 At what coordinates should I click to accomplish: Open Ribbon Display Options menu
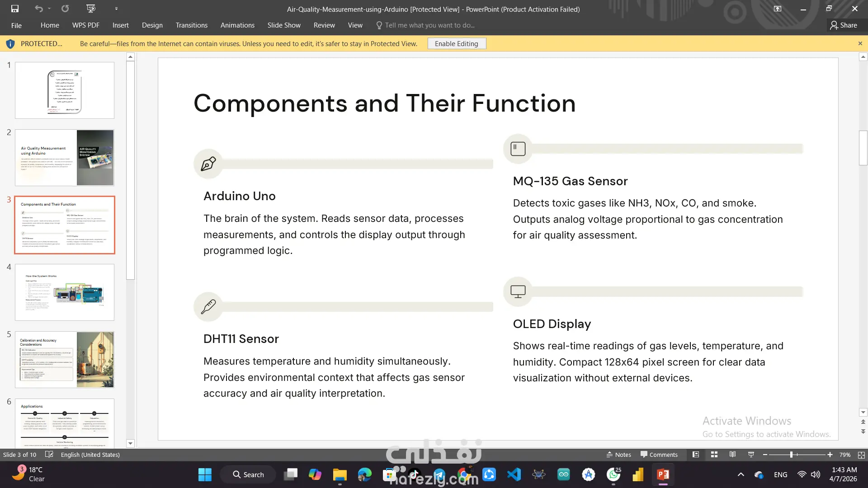[x=778, y=9]
